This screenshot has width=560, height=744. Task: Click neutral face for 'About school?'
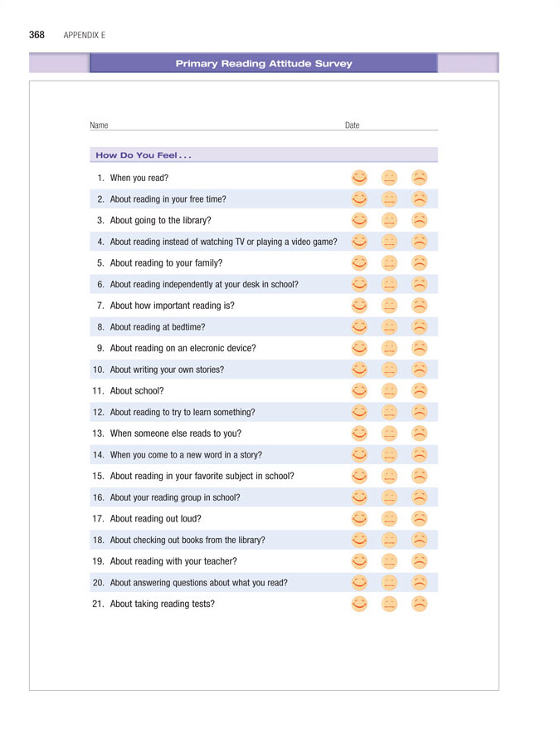[x=389, y=390]
